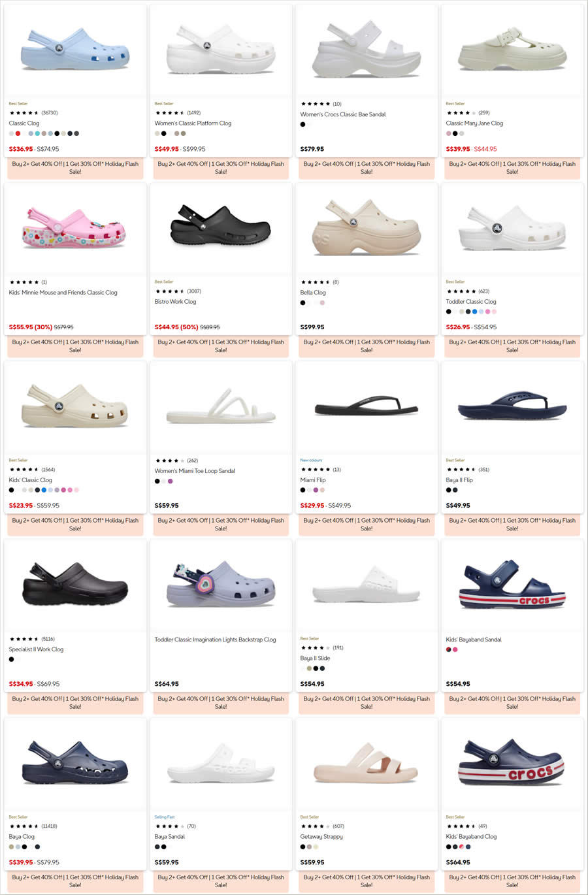588x895 pixels.
Task: Open the black Miami Flip product photo
Action: (366, 408)
